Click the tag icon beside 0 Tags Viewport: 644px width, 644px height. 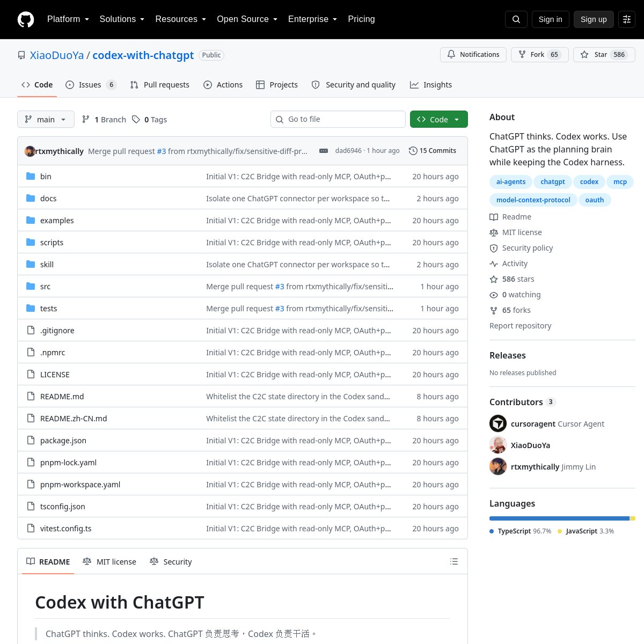tap(136, 119)
